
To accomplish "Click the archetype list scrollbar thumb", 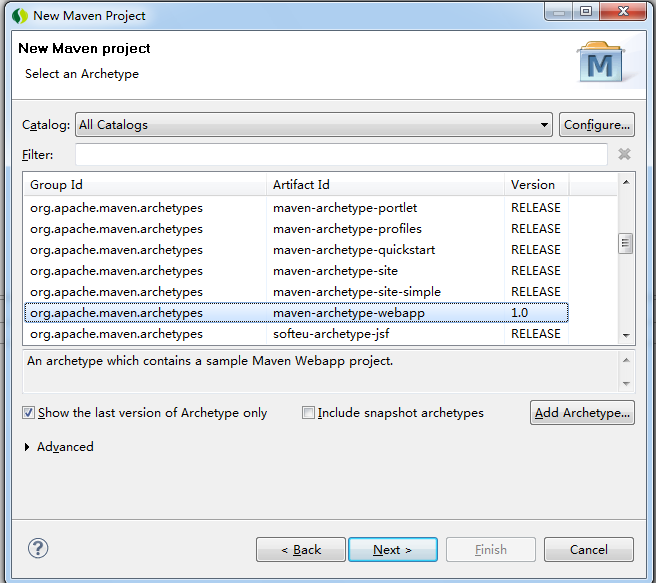I will pyautogui.click(x=625, y=243).
